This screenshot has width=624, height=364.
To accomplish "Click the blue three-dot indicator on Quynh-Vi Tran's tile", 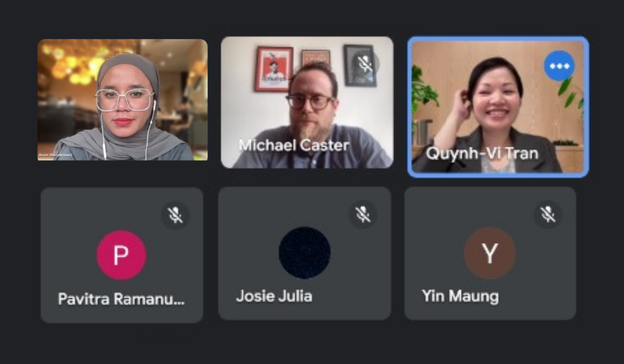I will point(559,66).
